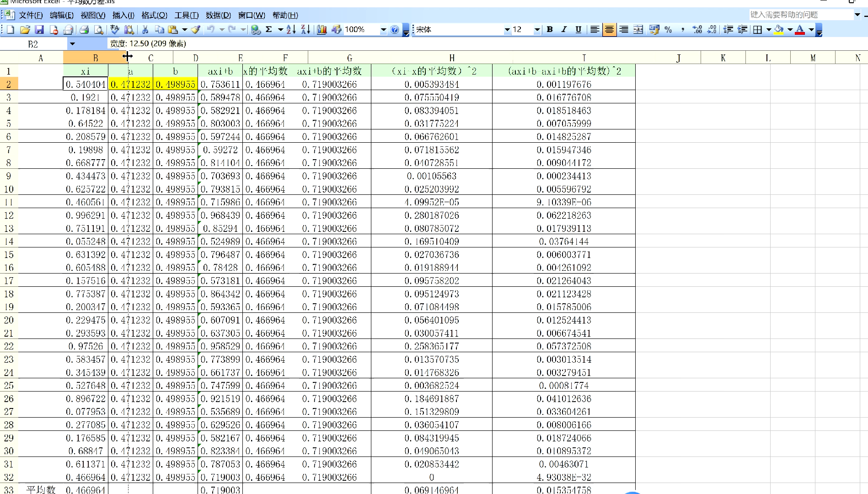Apply comma style format
The image size is (868, 494).
pos(683,30)
